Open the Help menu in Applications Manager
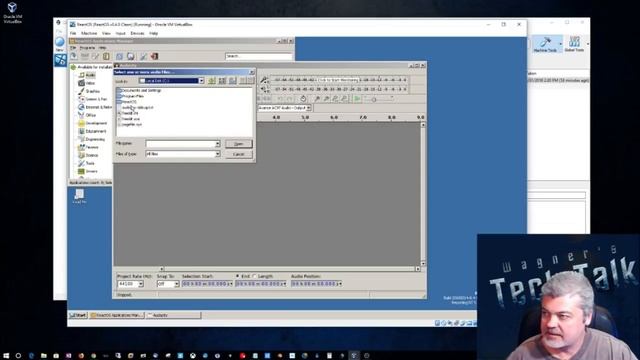The height and width of the screenshot is (360, 640). pyautogui.click(x=102, y=48)
